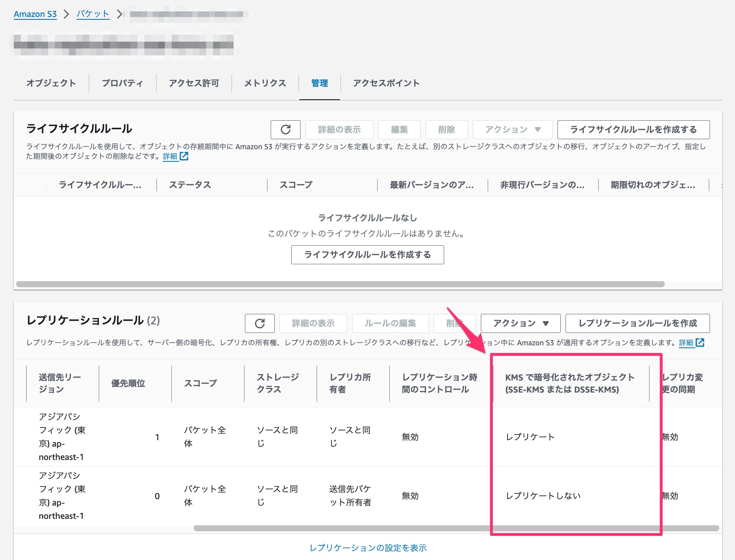Open the アクション dropdown in lifecycle section
The image size is (735, 560).
tap(512, 130)
